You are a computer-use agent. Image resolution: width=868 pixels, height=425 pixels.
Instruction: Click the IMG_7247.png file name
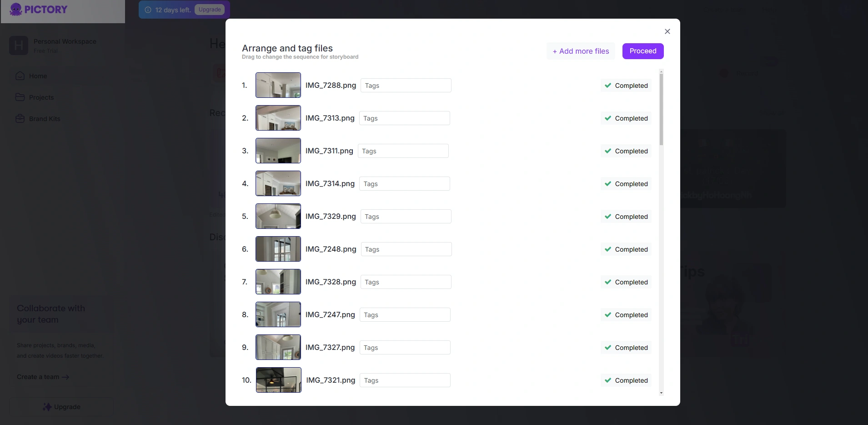tap(330, 315)
